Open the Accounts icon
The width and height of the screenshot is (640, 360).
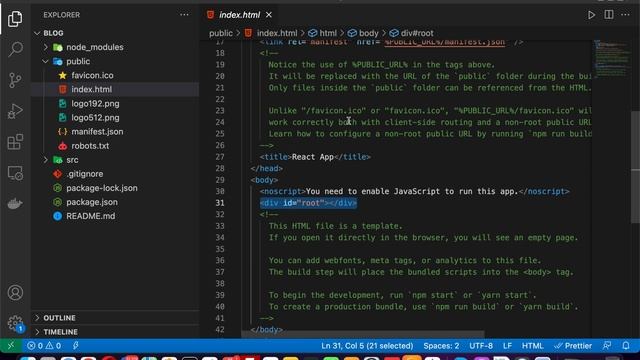point(15,292)
